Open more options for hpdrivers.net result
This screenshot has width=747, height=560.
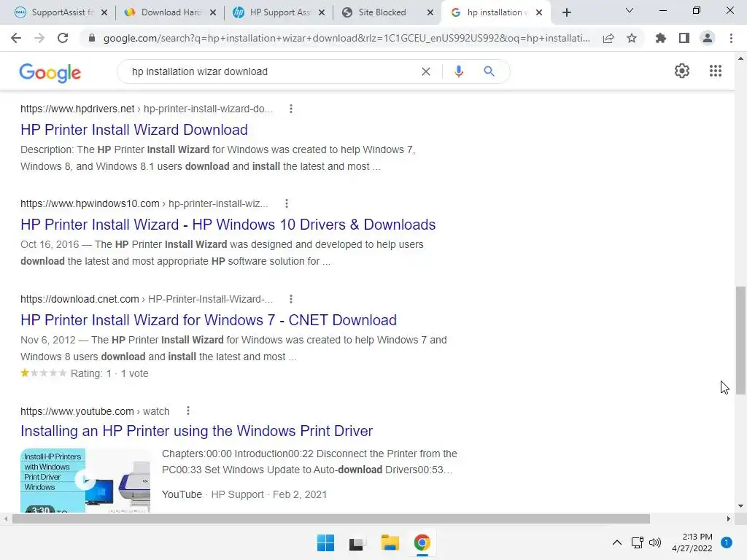pos(290,109)
